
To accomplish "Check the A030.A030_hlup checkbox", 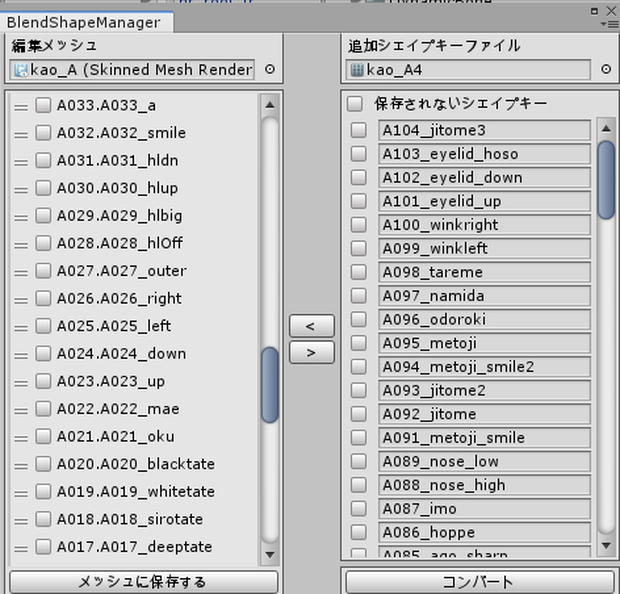I will coord(43,188).
